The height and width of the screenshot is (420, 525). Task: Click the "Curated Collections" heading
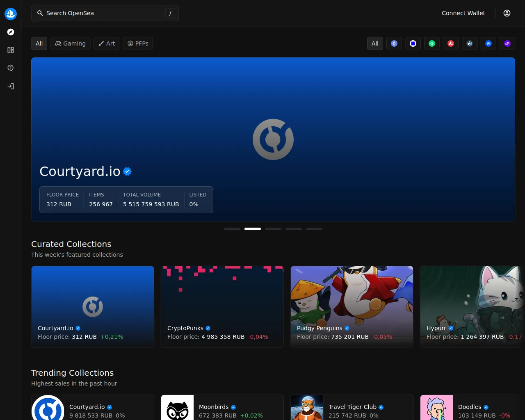[x=71, y=244]
